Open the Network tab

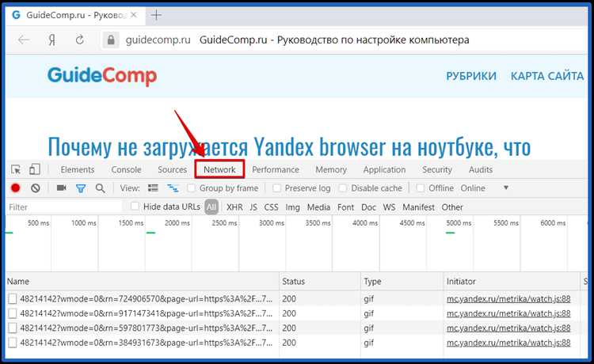click(219, 169)
